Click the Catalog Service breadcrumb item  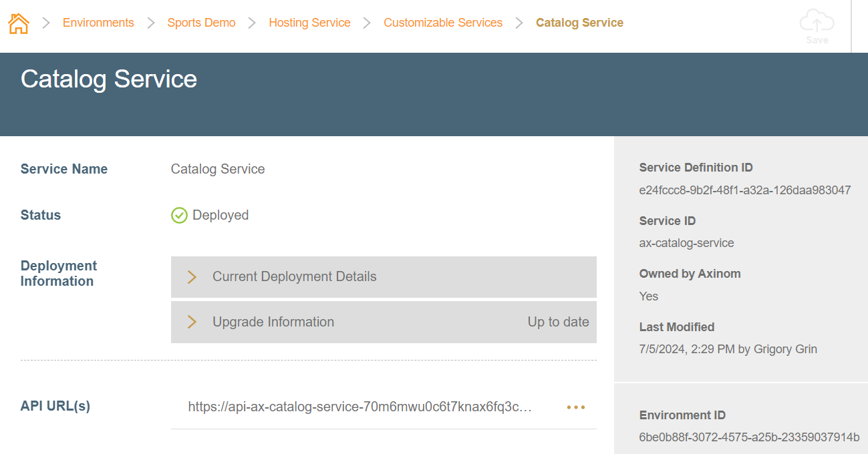tap(579, 23)
